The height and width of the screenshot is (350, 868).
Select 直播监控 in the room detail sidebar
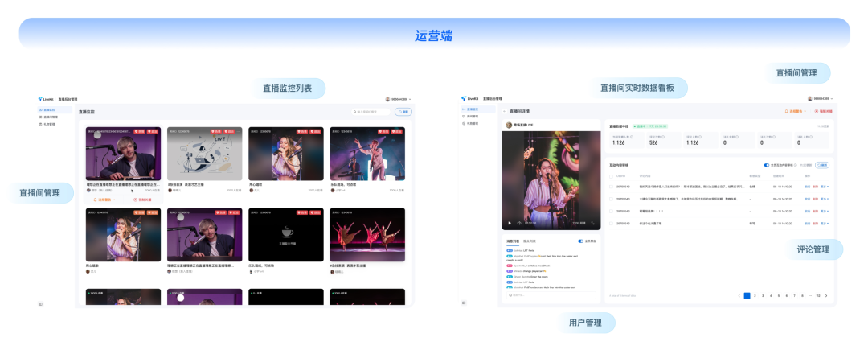[477, 109]
